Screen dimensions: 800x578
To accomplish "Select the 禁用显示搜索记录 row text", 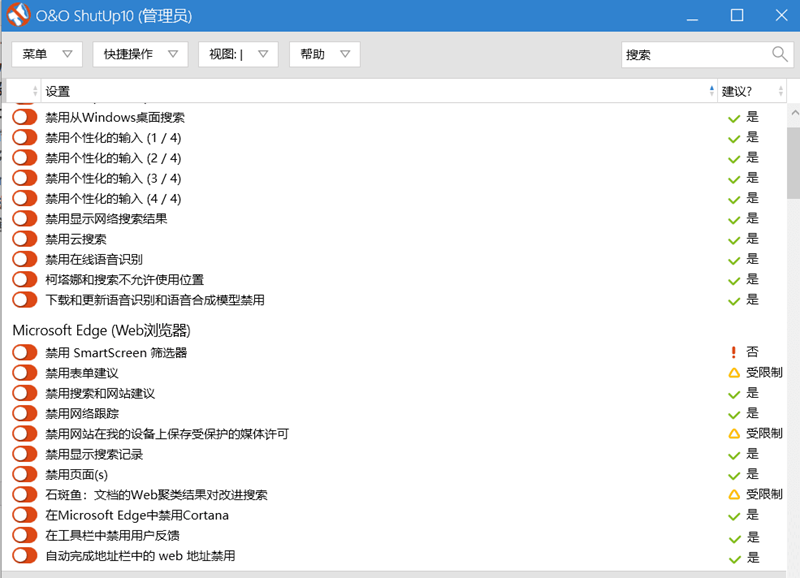I will pos(94,454).
